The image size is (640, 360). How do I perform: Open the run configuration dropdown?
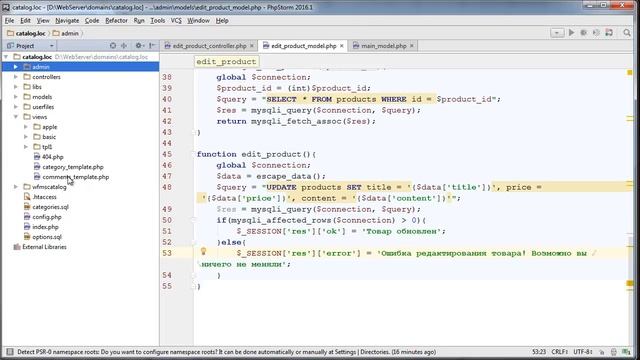557,33
